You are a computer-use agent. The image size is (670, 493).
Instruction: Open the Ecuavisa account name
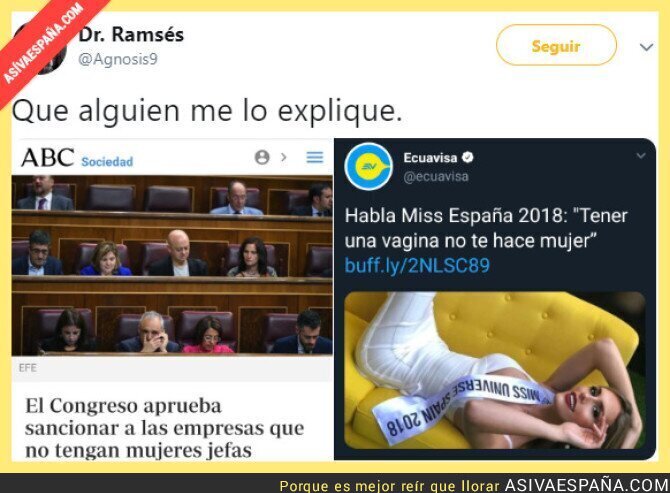point(430,158)
